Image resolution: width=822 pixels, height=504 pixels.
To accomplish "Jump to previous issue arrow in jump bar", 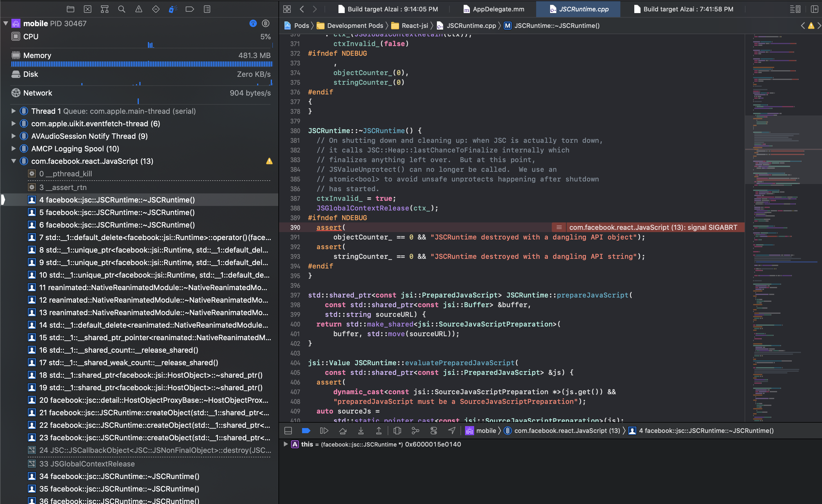I will pyautogui.click(x=803, y=26).
